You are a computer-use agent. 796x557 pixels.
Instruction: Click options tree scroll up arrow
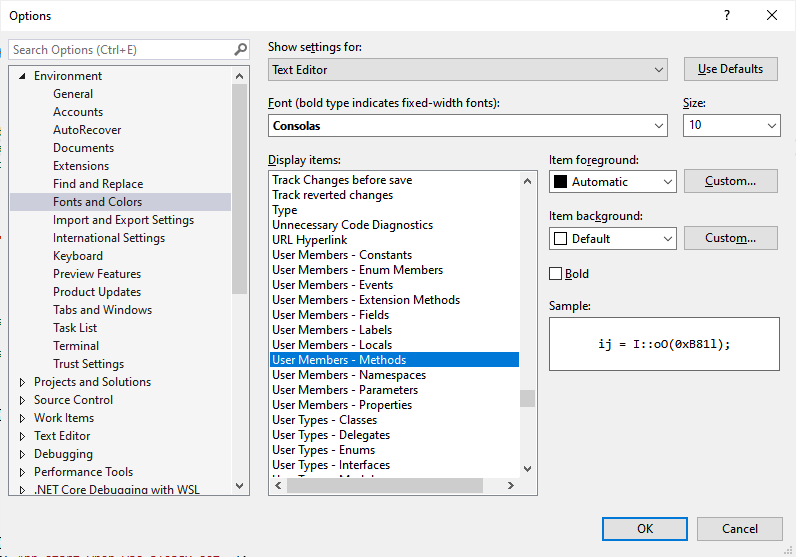[x=240, y=76]
